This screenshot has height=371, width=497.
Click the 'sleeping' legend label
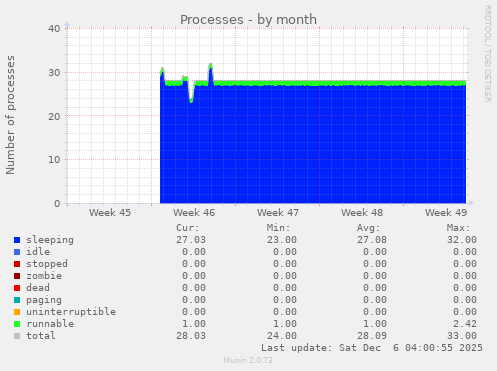tap(50, 240)
